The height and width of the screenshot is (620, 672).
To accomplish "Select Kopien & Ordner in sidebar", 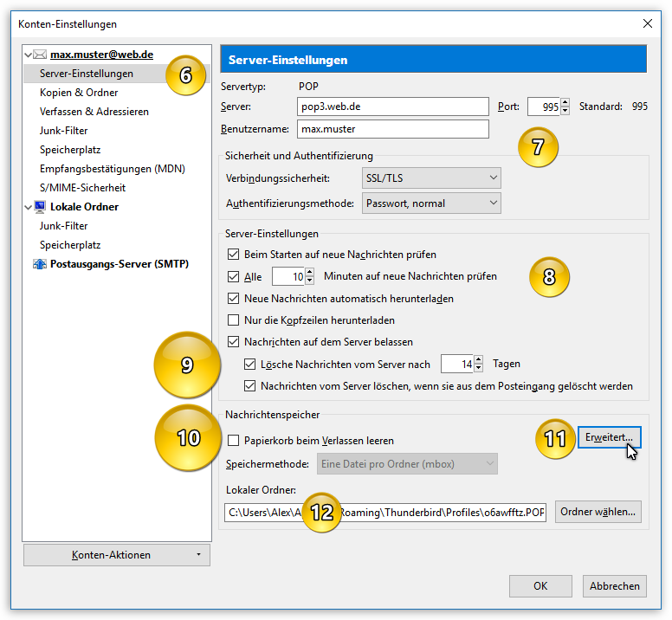I will [x=79, y=93].
